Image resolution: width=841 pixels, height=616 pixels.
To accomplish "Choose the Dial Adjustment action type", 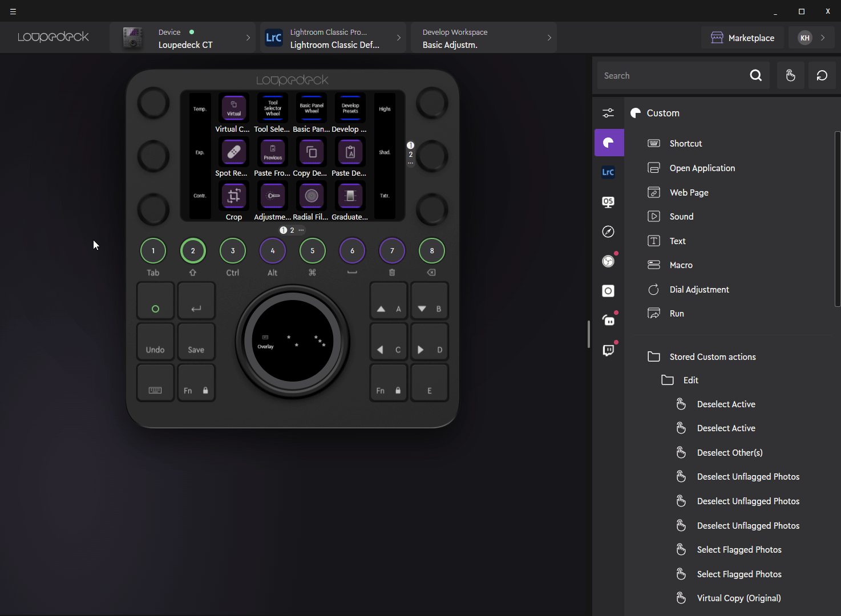I will point(699,290).
